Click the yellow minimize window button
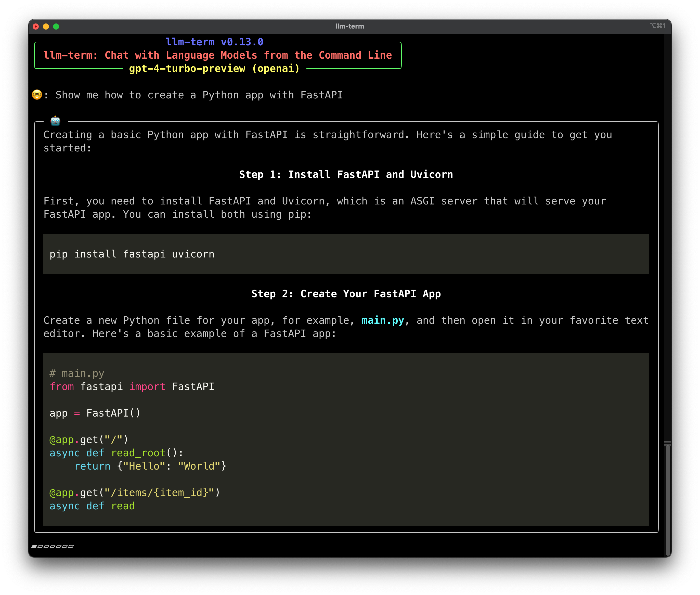Screen dimensions: 700x595 click(x=46, y=26)
